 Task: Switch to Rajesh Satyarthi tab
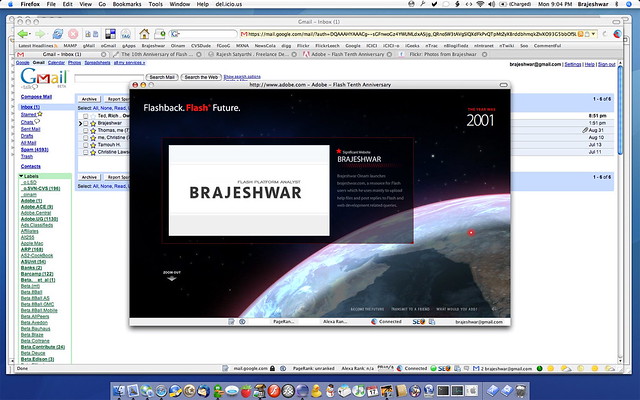tap(252, 54)
